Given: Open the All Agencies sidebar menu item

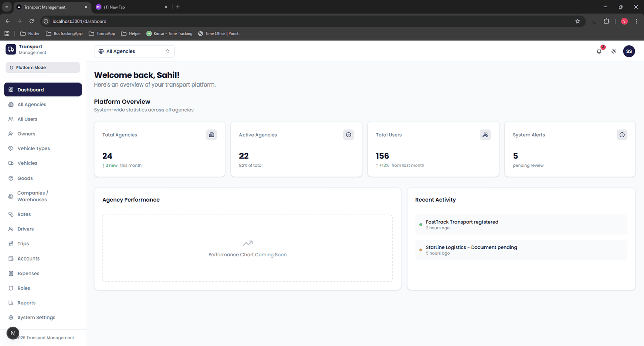Looking at the screenshot, I should (43, 104).
